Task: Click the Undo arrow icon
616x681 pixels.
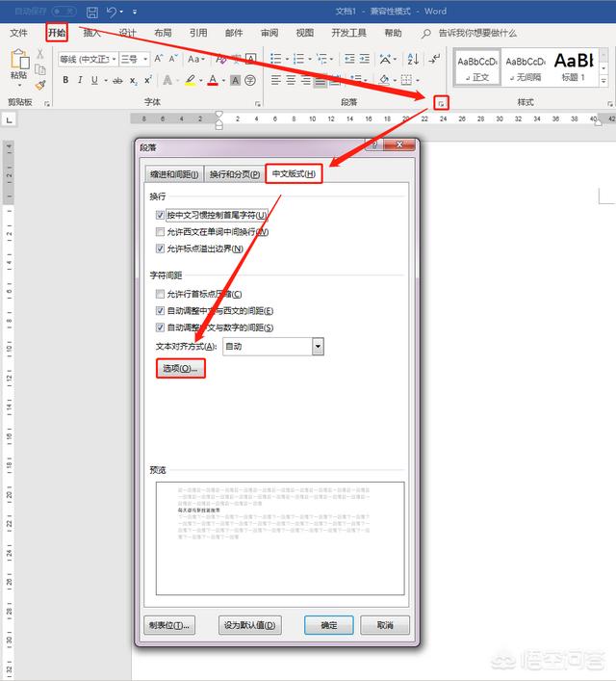Action: pos(112,12)
